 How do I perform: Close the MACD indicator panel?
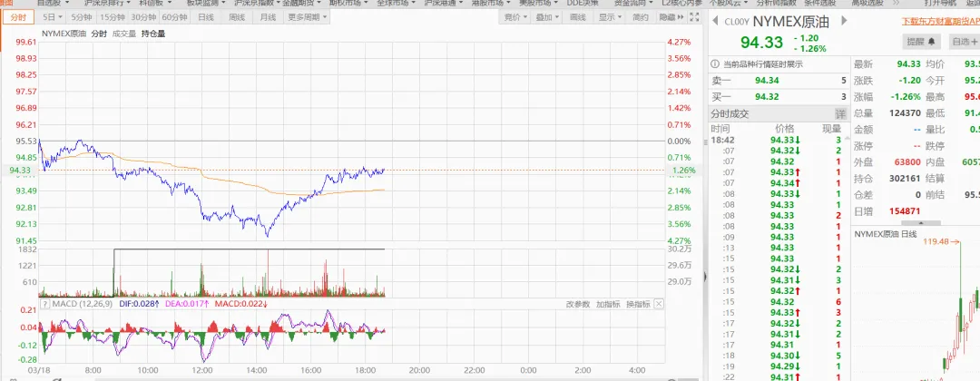point(658,304)
